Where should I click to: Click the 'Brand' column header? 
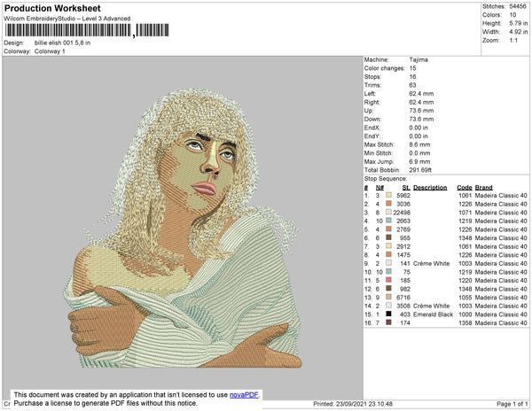(x=484, y=188)
